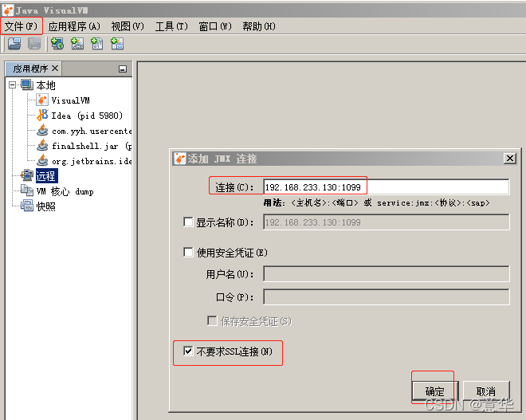526x420 pixels.
Task: Select Idea (pid 5980) in tree
Action: point(87,116)
